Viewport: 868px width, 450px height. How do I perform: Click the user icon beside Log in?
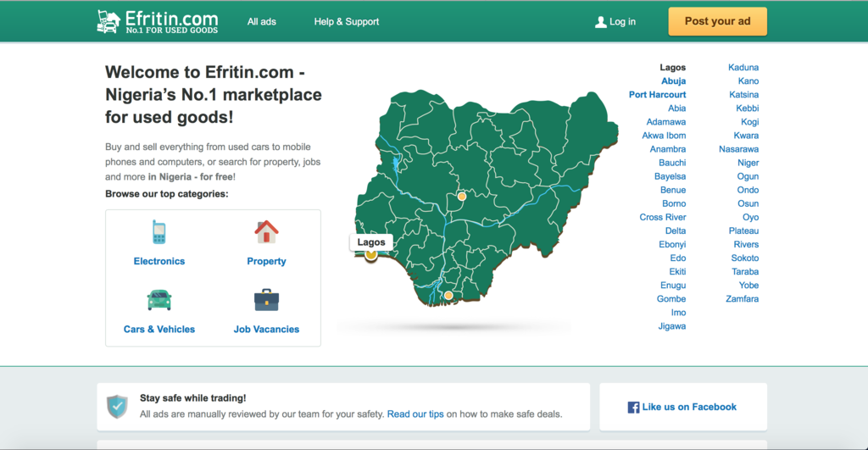[601, 22]
